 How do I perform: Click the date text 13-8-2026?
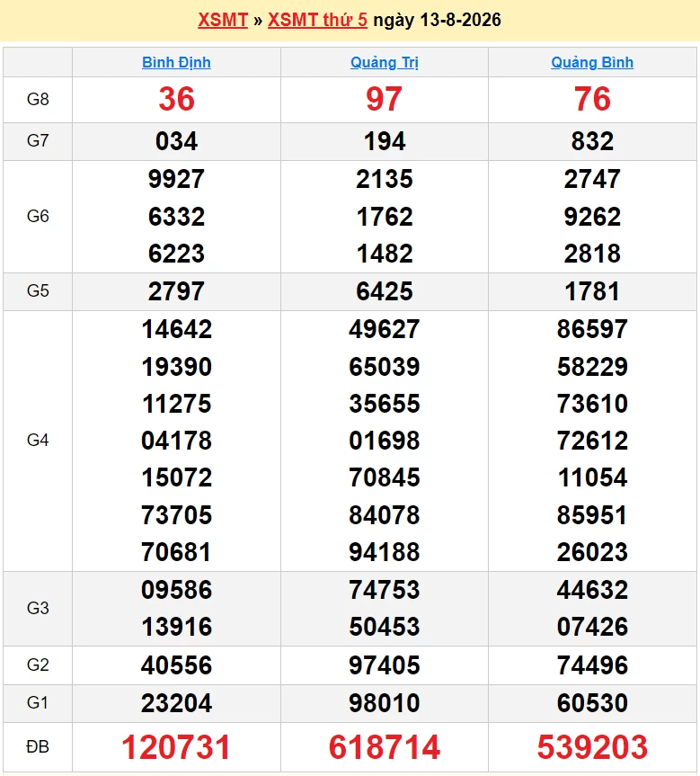tap(461, 21)
